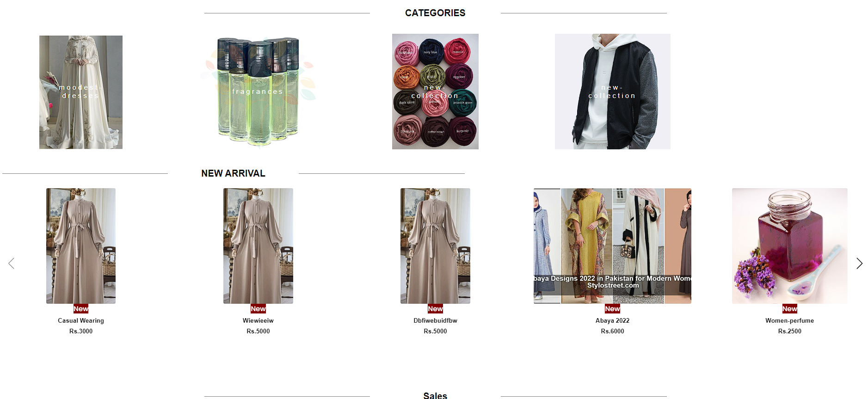Select the Casual Wearing product image

click(x=81, y=246)
